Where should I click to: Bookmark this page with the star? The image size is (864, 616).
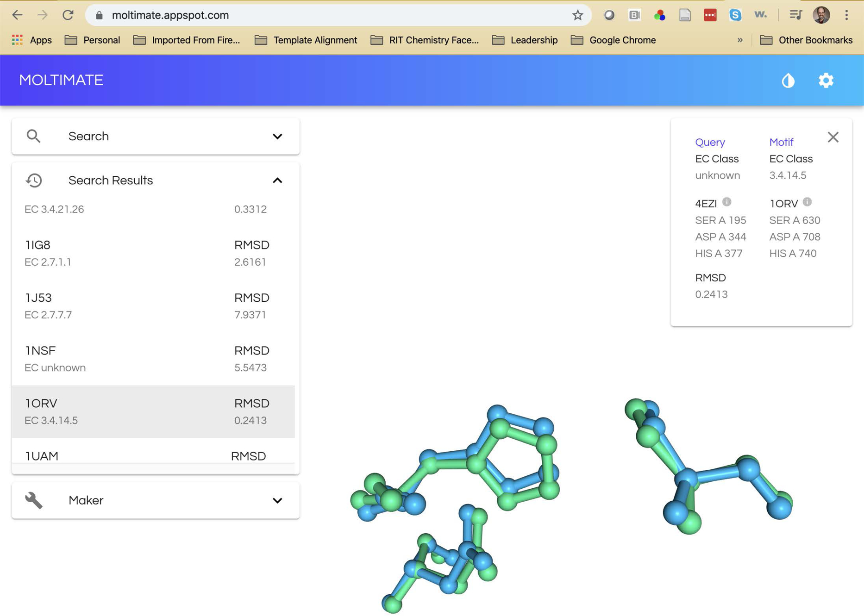[x=577, y=15]
